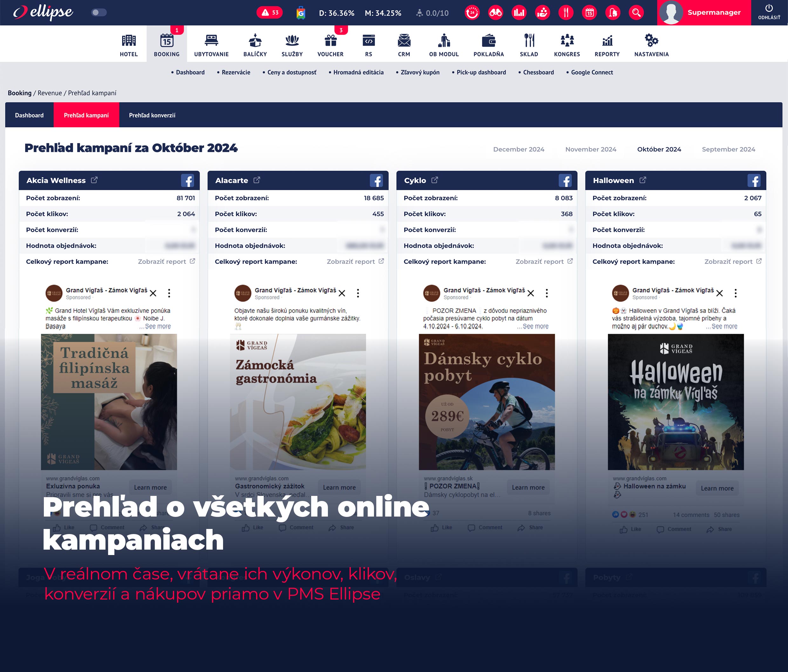Click Facebook icon on Akcia Wellness card
This screenshot has height=672, width=788.
[x=187, y=180]
